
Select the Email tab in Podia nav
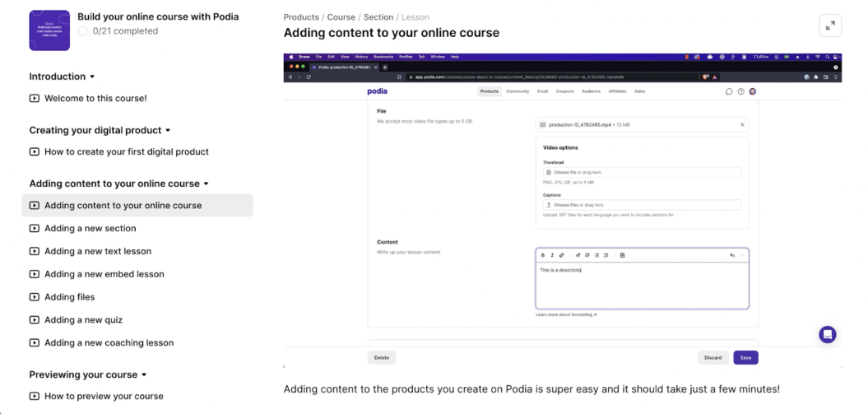[542, 91]
